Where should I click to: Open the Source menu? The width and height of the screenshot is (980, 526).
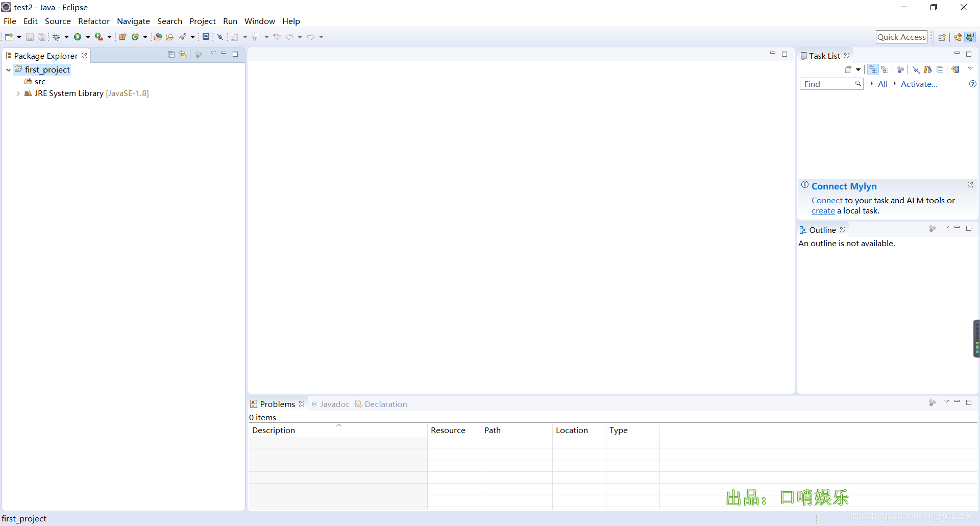pos(58,21)
